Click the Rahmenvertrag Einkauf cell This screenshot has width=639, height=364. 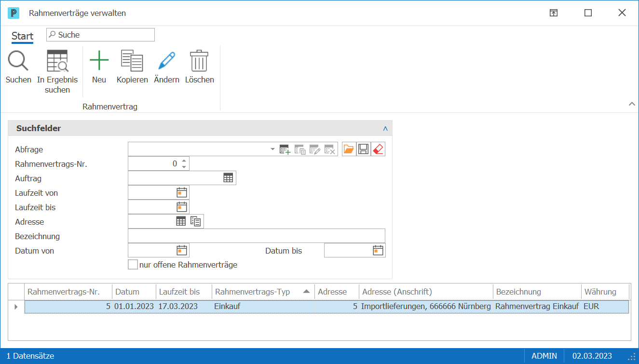coord(537,307)
